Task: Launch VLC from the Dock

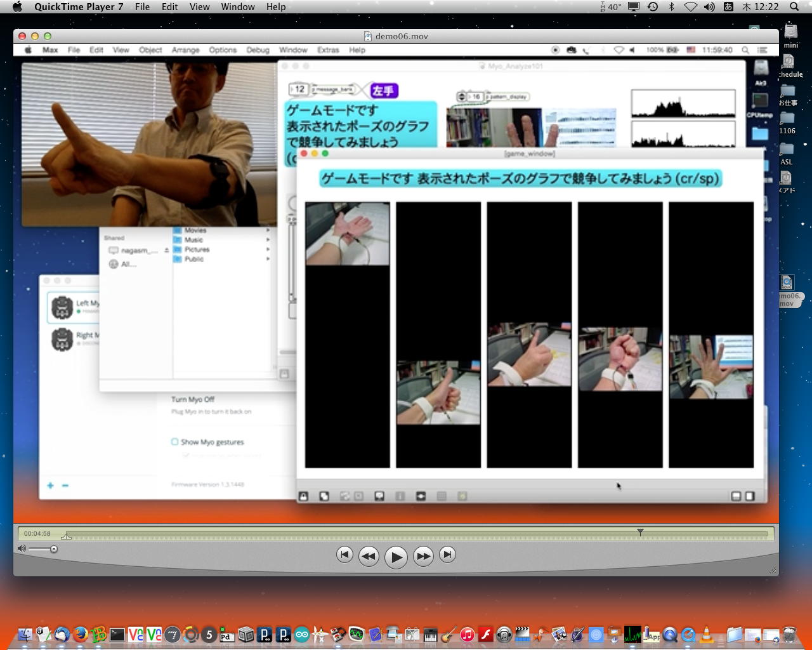Action: coord(706,634)
